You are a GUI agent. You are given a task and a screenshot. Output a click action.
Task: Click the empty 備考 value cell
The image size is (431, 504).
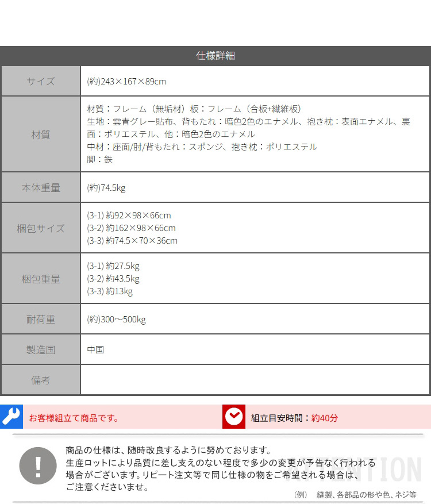pyautogui.click(x=255, y=380)
